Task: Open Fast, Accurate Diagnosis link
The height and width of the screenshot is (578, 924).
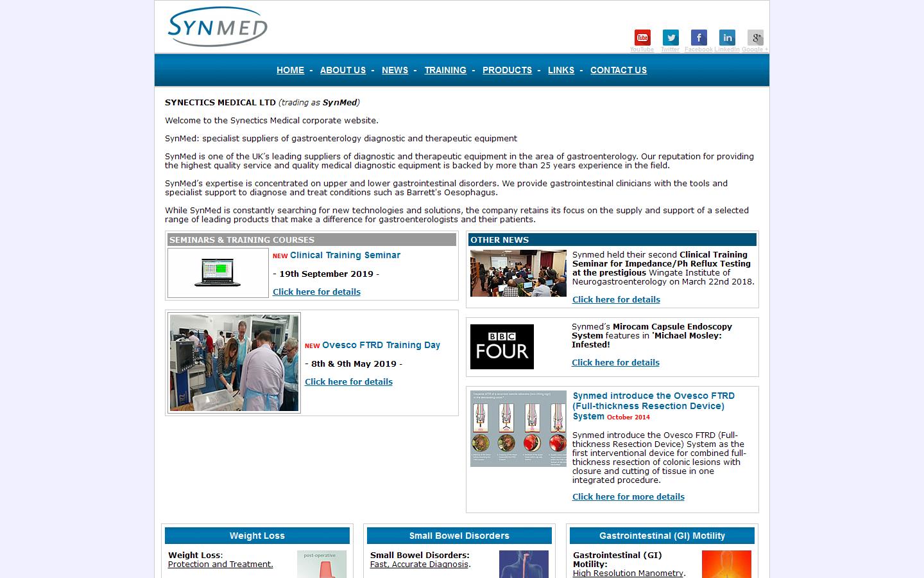Action: (x=419, y=564)
